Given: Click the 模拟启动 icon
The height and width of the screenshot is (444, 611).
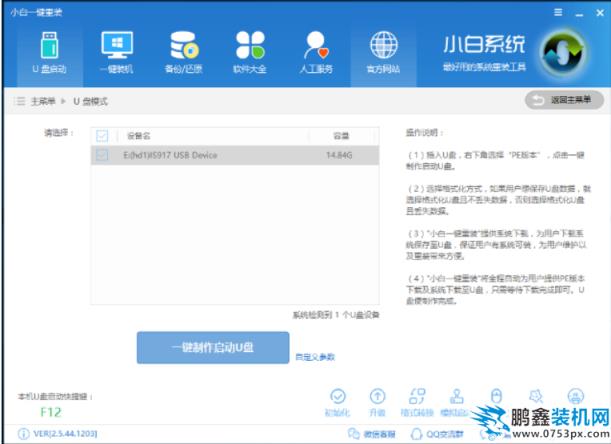Looking at the screenshot, I should (457, 396).
